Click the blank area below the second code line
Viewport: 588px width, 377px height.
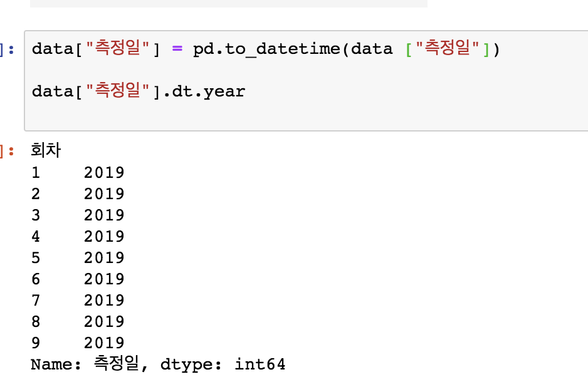click(251, 116)
